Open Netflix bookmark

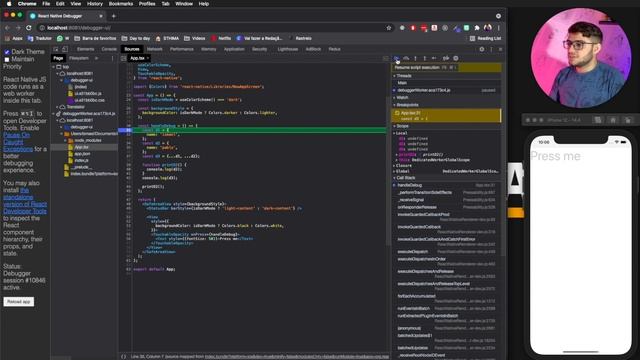(221, 38)
